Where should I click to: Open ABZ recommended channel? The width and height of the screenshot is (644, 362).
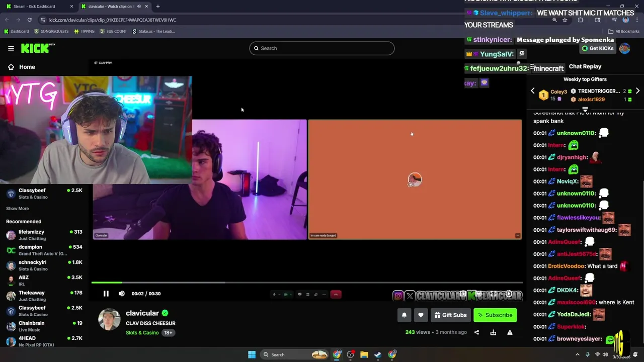tap(44, 281)
